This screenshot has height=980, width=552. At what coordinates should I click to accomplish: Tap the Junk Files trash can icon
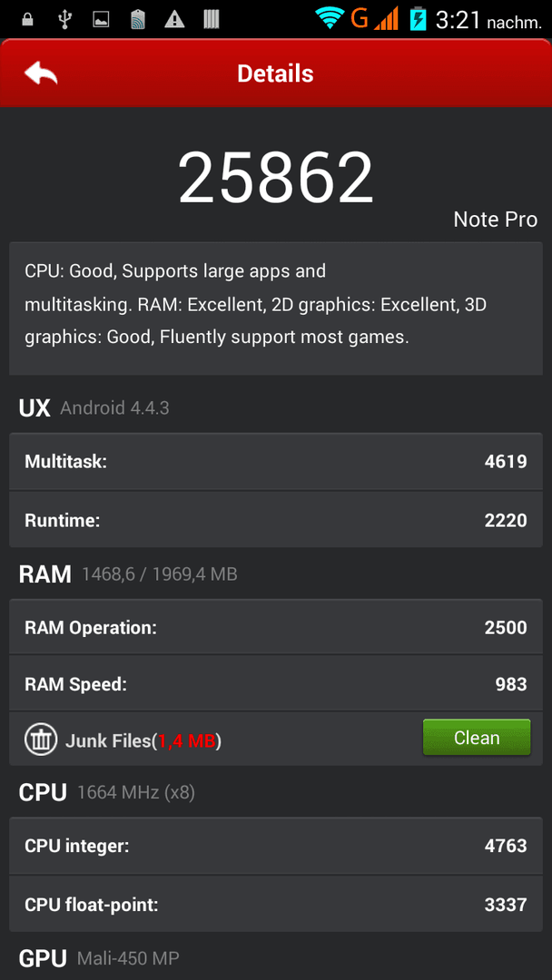tap(41, 739)
